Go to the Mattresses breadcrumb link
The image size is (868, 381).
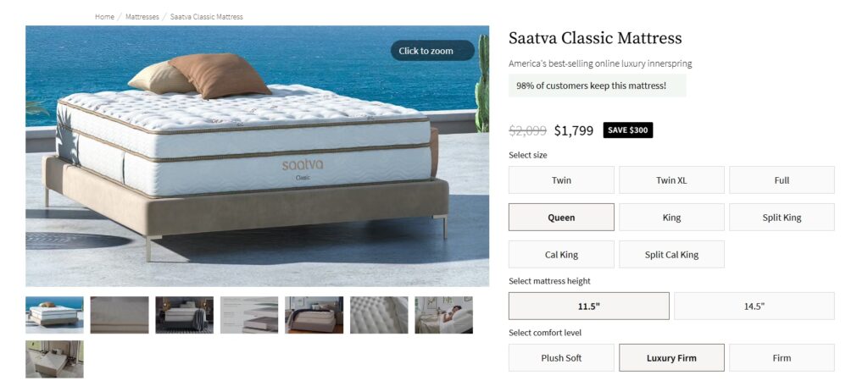(x=142, y=17)
